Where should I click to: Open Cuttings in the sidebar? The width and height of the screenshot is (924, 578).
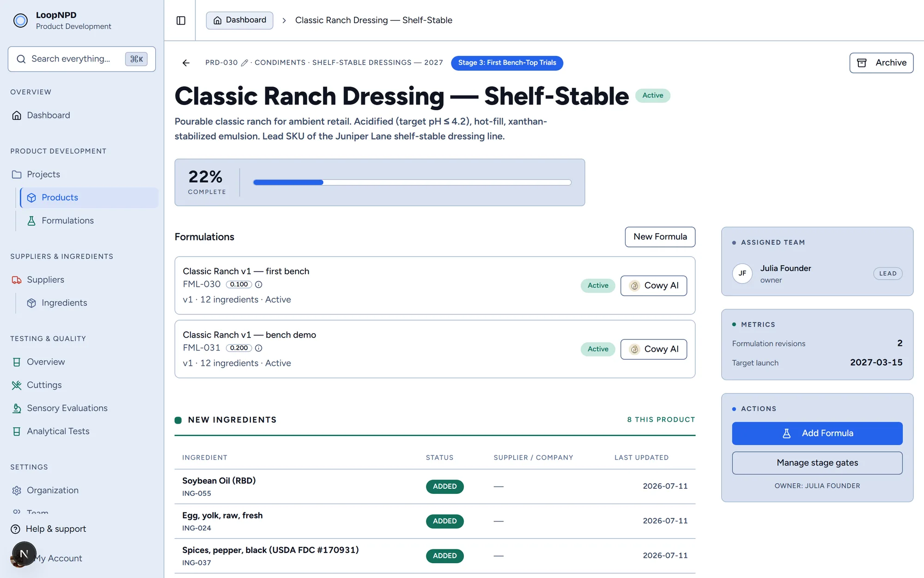coord(82,385)
